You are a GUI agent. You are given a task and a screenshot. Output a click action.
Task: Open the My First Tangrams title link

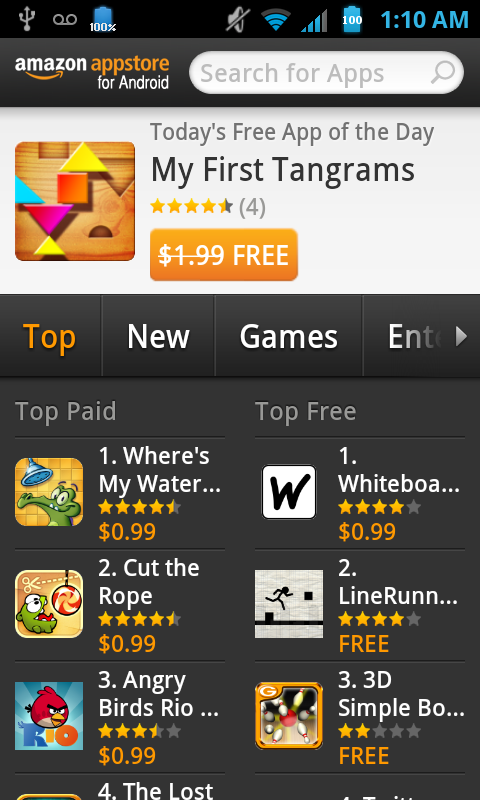click(283, 169)
